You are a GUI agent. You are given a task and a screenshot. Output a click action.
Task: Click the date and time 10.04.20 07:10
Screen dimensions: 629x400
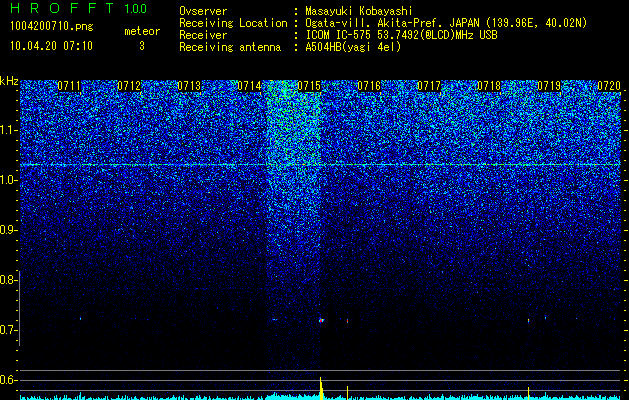point(51,46)
